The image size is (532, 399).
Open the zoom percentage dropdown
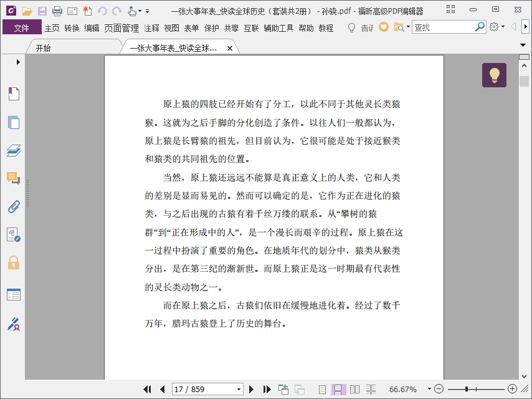tap(429, 389)
